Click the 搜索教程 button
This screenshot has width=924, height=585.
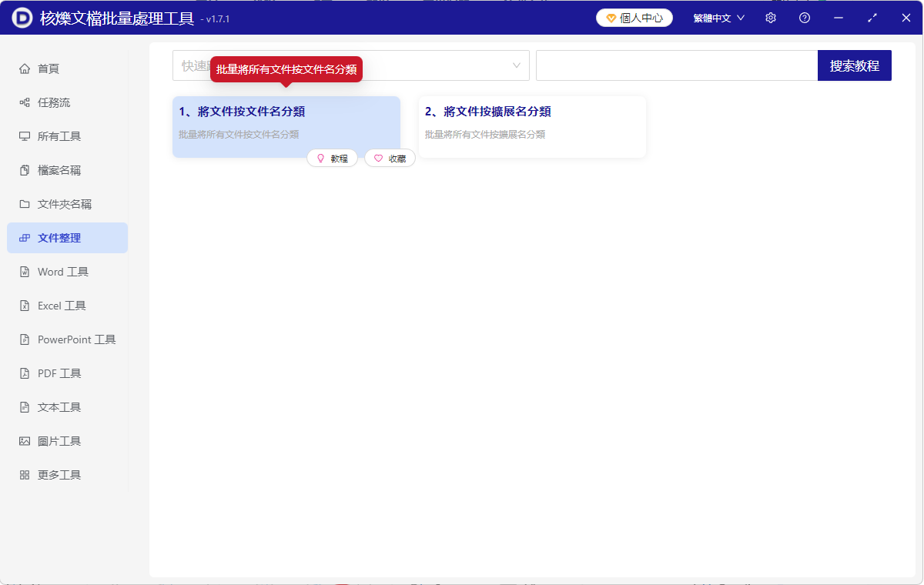[855, 65]
